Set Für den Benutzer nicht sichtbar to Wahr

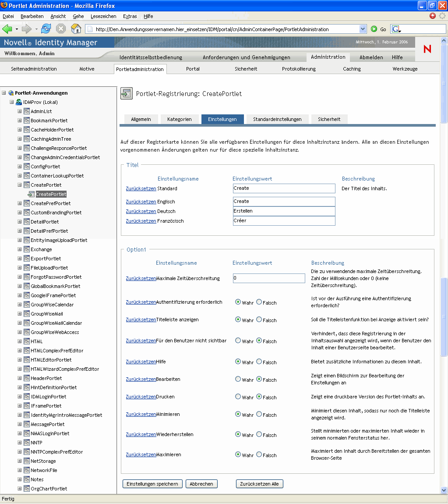point(238,341)
